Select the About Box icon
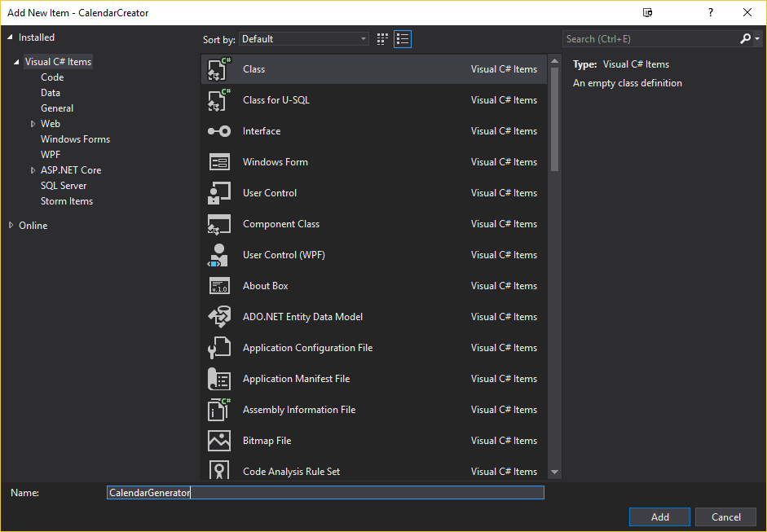This screenshot has height=532, width=767. 218,286
